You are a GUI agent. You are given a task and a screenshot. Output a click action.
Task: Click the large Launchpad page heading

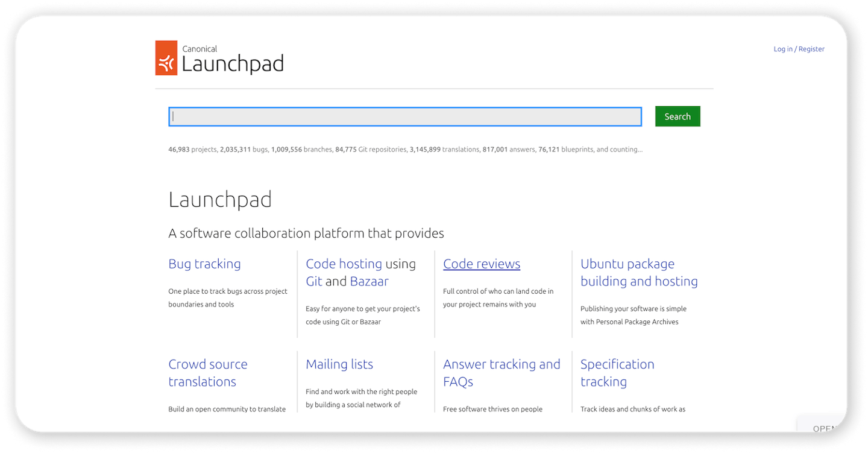220,200
